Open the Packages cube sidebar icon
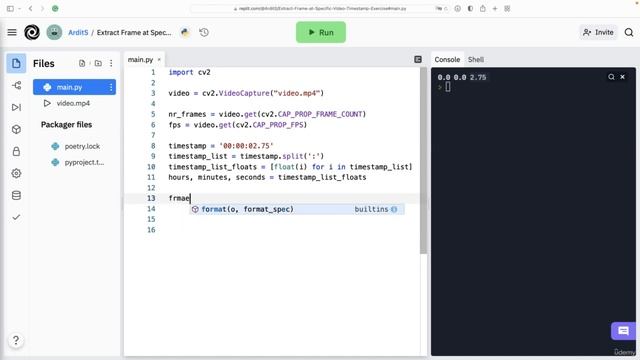 [x=16, y=129]
